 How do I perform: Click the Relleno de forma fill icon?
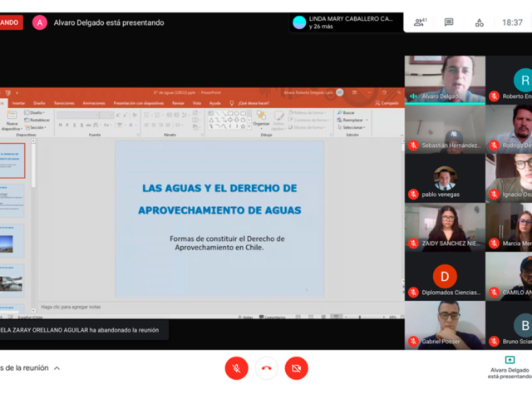pyautogui.click(x=291, y=113)
